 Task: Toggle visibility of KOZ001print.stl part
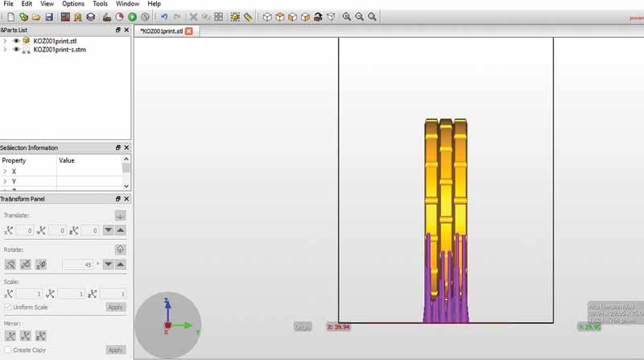pyautogui.click(x=16, y=40)
